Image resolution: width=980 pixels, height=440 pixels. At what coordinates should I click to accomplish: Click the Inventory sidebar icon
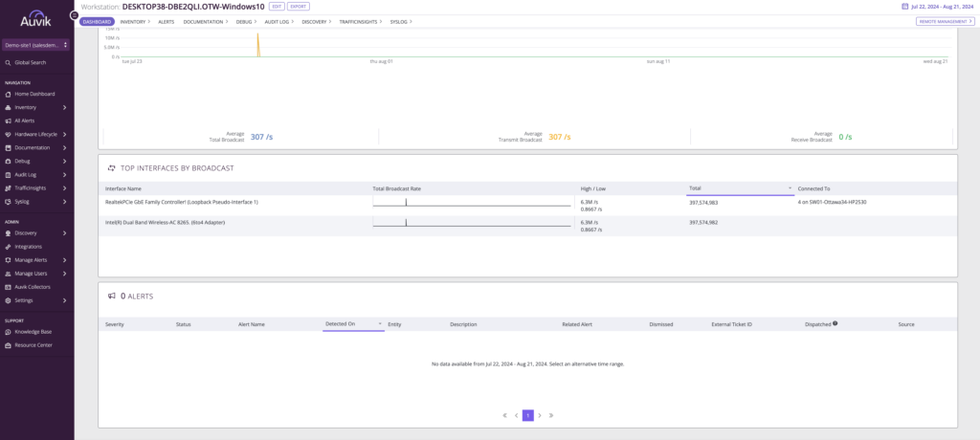[x=8, y=107]
